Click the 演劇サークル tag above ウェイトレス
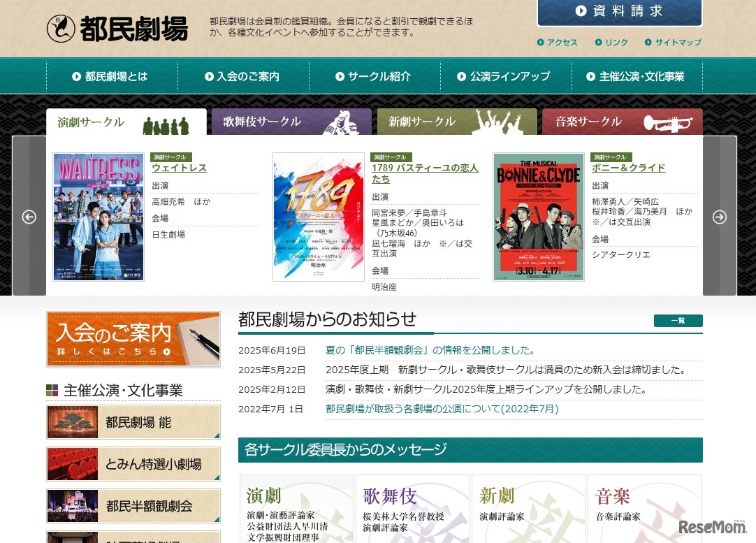 pos(171,157)
